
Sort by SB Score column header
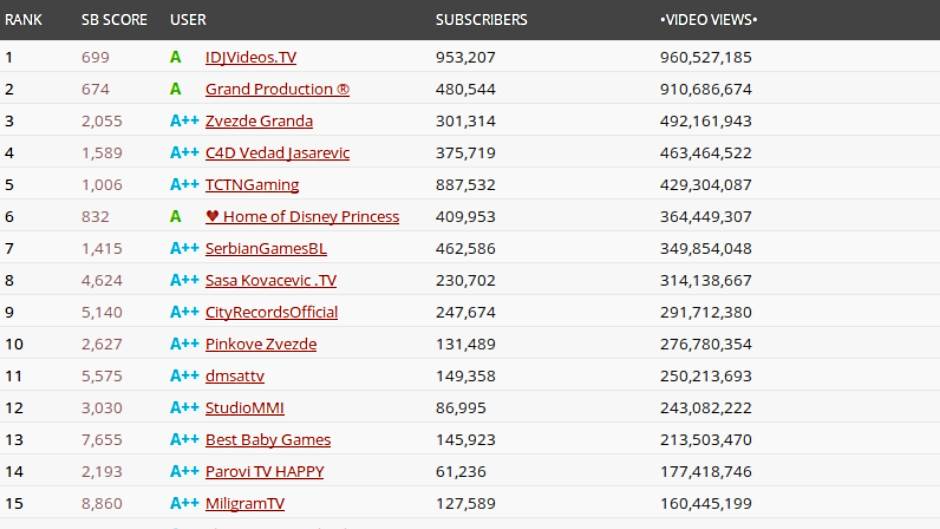114,20
